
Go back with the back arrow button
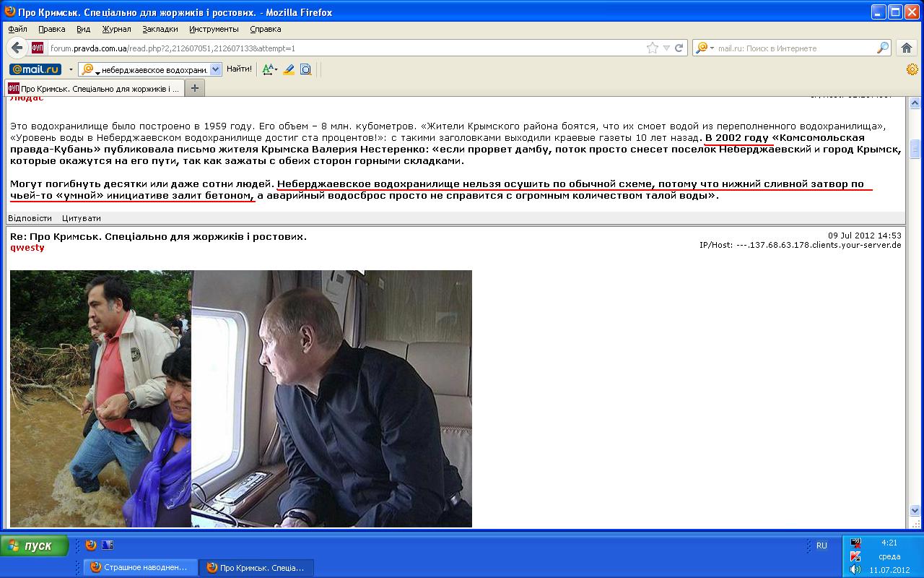click(17, 48)
